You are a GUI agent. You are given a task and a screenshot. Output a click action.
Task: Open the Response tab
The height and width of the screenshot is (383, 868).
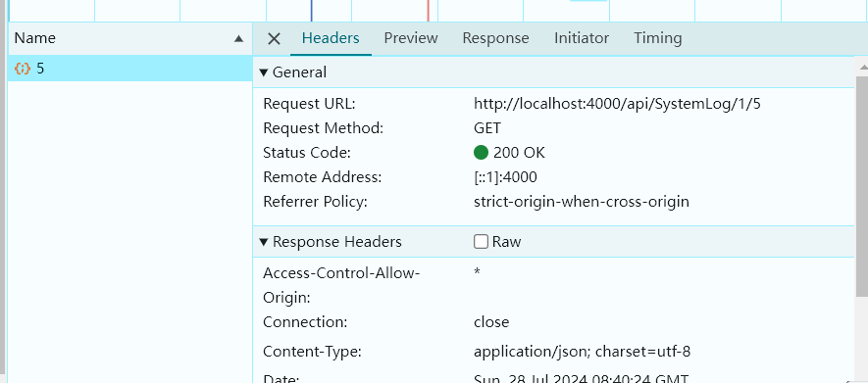[495, 38]
